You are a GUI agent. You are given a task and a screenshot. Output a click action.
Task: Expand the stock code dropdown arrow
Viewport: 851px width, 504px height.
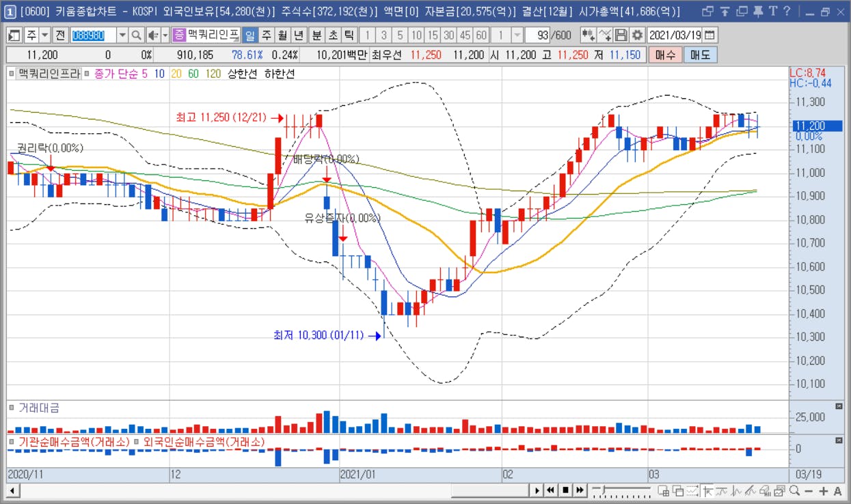[122, 35]
